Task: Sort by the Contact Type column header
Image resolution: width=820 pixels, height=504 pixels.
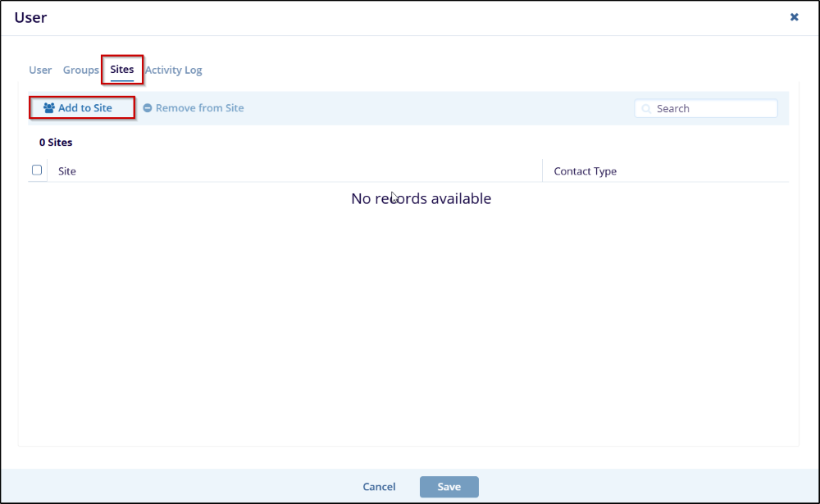Action: click(585, 171)
